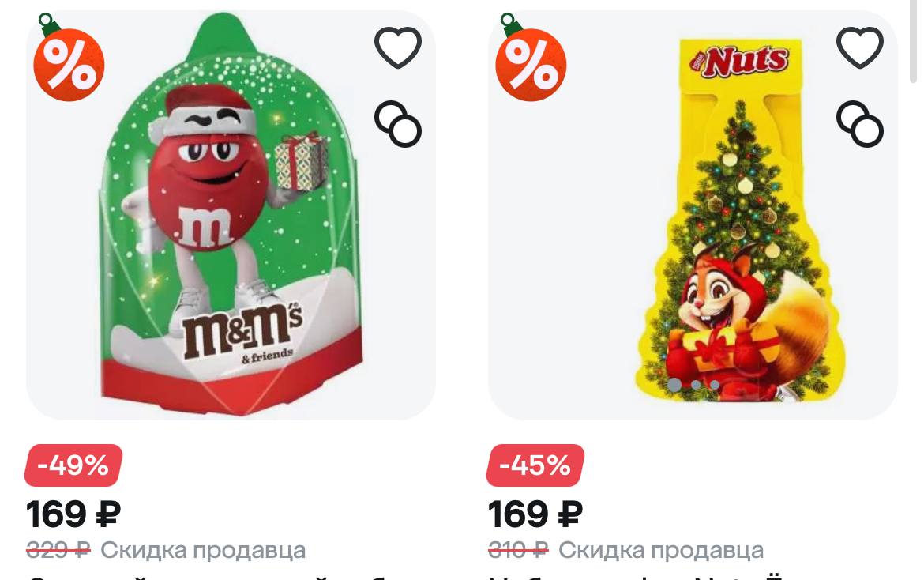The height and width of the screenshot is (580, 924).
Task: Click the 169 ₽ price of M&M's
Action: (x=73, y=514)
